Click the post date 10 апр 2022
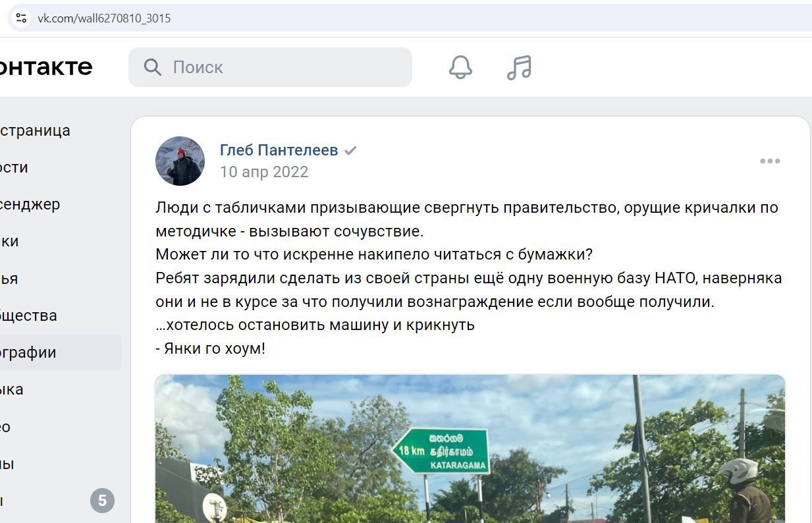Screen dimensions: 812x523 [x=264, y=172]
